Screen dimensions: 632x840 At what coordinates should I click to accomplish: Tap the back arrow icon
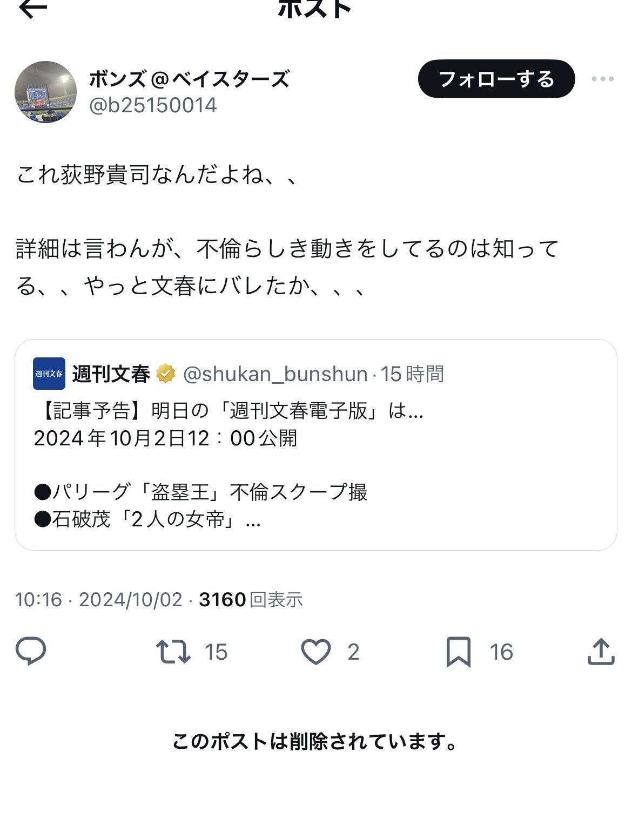pos(32,9)
